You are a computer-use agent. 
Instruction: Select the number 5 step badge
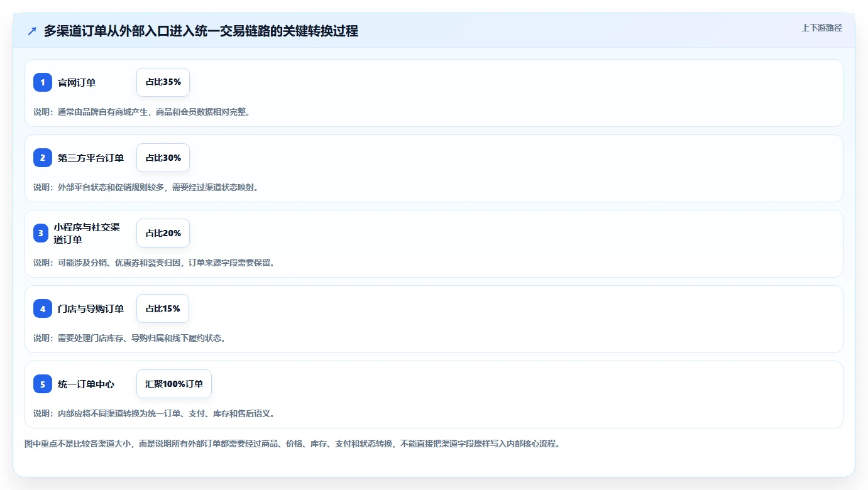43,384
